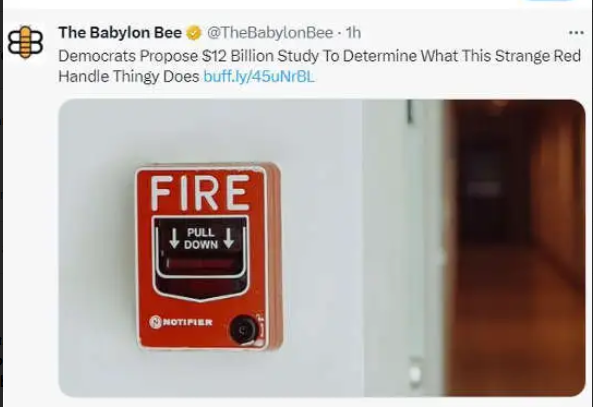Click the PULL DOWN handle on the alarm

pyautogui.click(x=200, y=248)
